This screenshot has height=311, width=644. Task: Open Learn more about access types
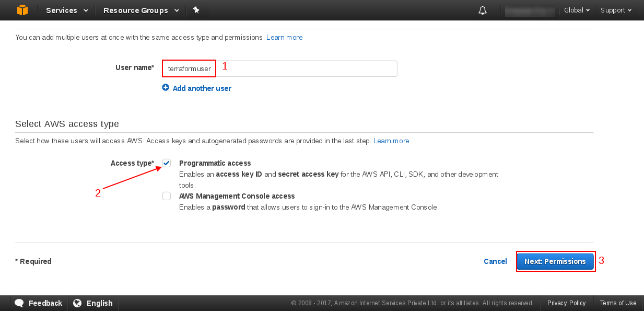point(391,141)
